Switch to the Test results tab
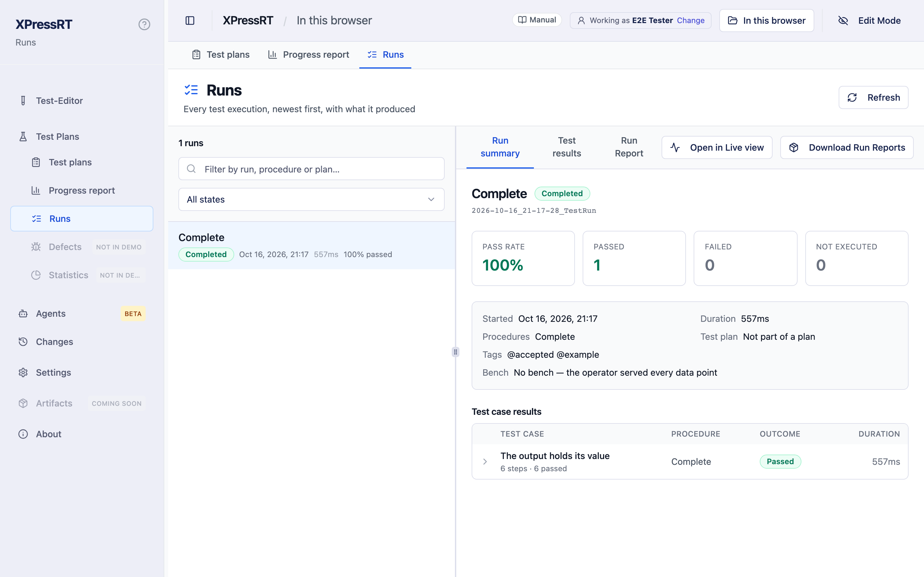Viewport: 924px width, 577px height. pos(567,147)
